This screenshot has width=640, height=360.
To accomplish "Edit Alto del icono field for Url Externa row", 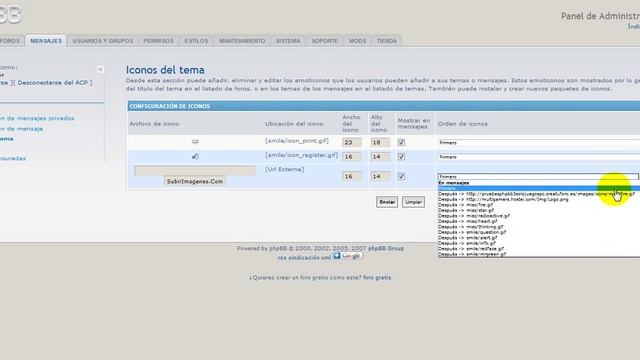I will tap(380, 176).
